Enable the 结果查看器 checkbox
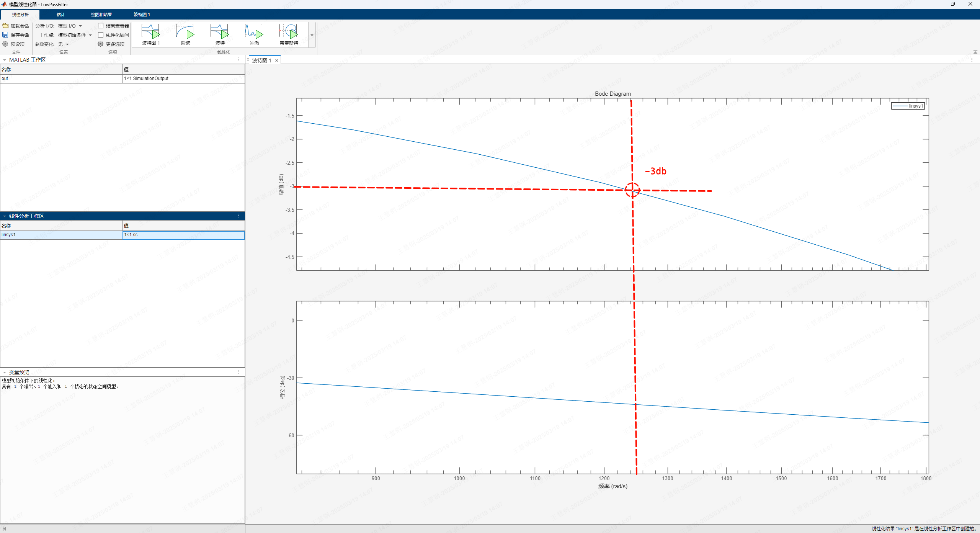This screenshot has width=980, height=533. click(x=101, y=26)
